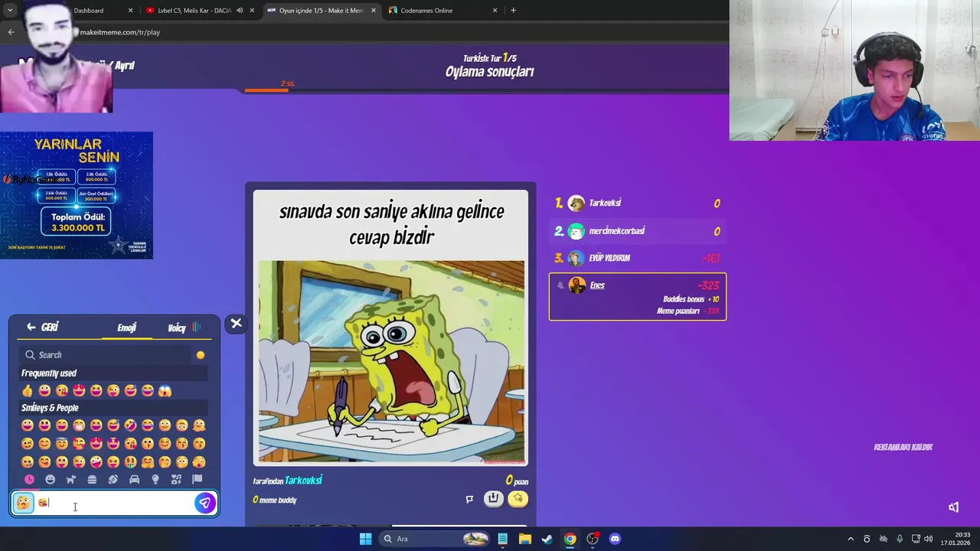Pick the heart-eyes emoji in Frequently used
Screen dimensions: 980x551
point(79,391)
